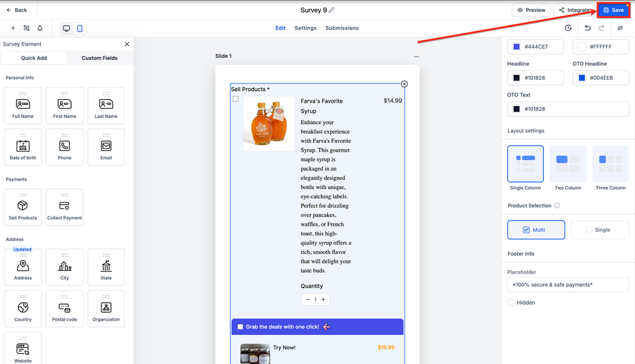Add the Last Name field element

click(x=106, y=105)
